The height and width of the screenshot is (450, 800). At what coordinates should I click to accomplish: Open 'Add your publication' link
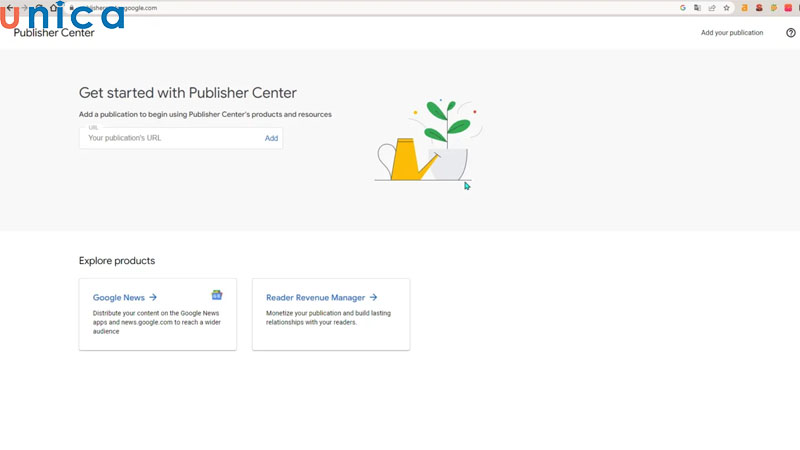pos(731,33)
